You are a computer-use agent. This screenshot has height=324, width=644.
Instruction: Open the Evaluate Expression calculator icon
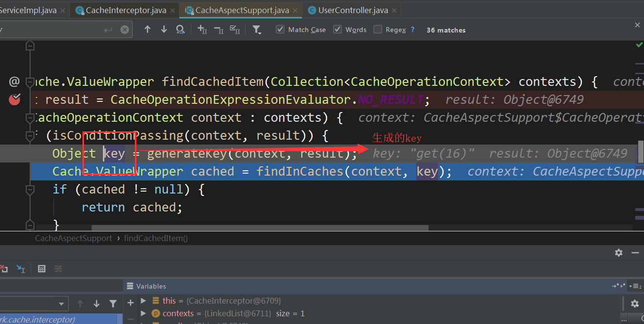[x=42, y=268]
